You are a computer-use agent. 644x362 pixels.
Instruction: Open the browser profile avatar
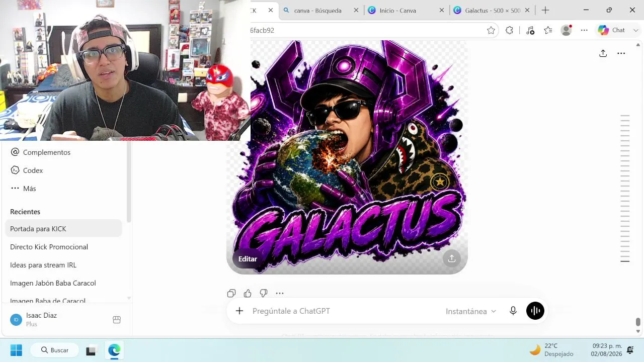[567, 30]
